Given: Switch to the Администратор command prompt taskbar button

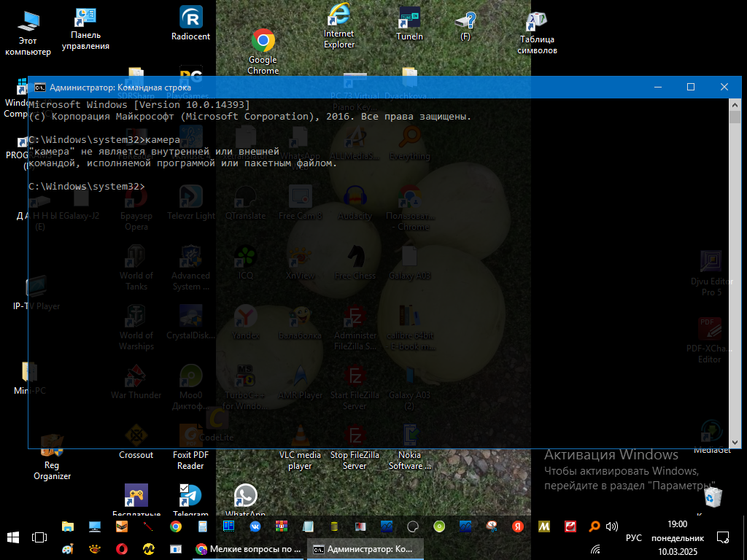Looking at the screenshot, I should [x=365, y=549].
